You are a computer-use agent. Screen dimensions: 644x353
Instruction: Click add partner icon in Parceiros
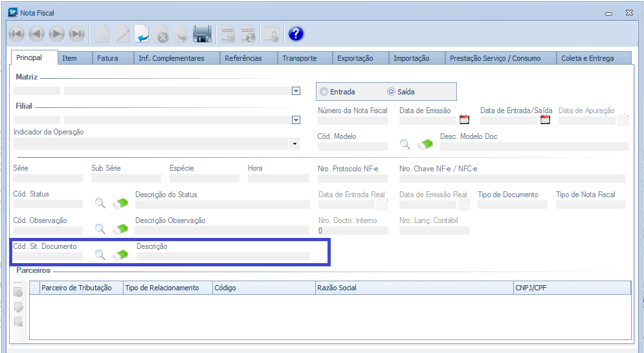(18, 293)
